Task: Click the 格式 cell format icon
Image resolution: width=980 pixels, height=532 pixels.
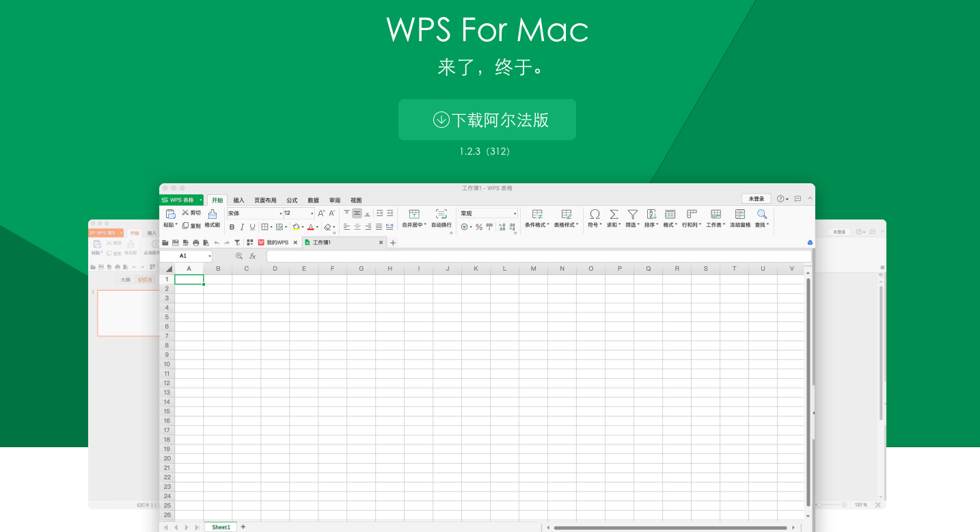Action: [x=670, y=214]
